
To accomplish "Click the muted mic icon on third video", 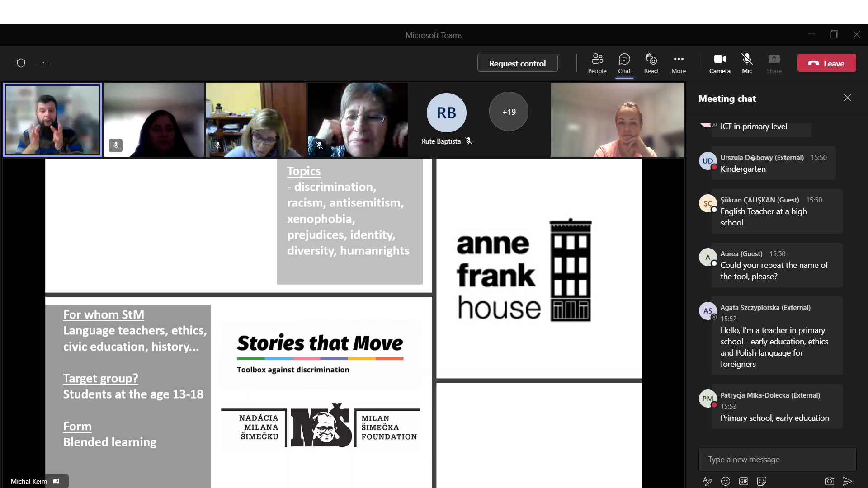I will coord(217,145).
